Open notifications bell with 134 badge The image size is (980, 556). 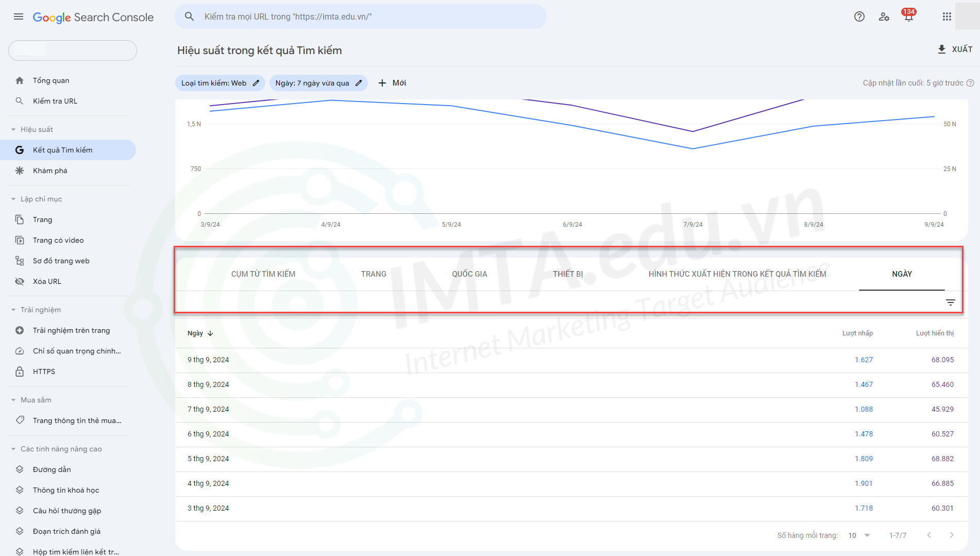(908, 16)
